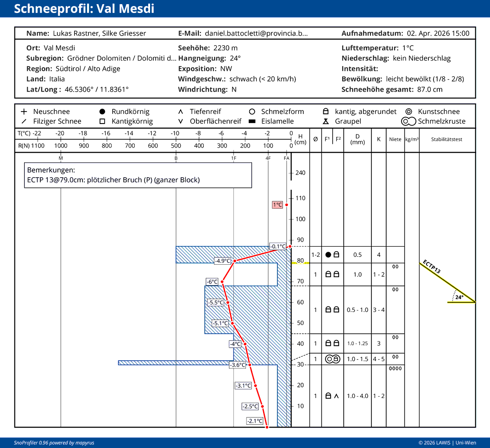Click the -2.1°C ground temperature point label
This screenshot has height=448, width=490.
255,421
